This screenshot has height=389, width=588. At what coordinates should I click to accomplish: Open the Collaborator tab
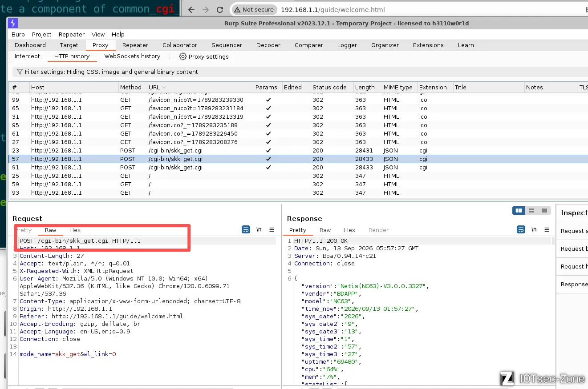click(x=180, y=45)
